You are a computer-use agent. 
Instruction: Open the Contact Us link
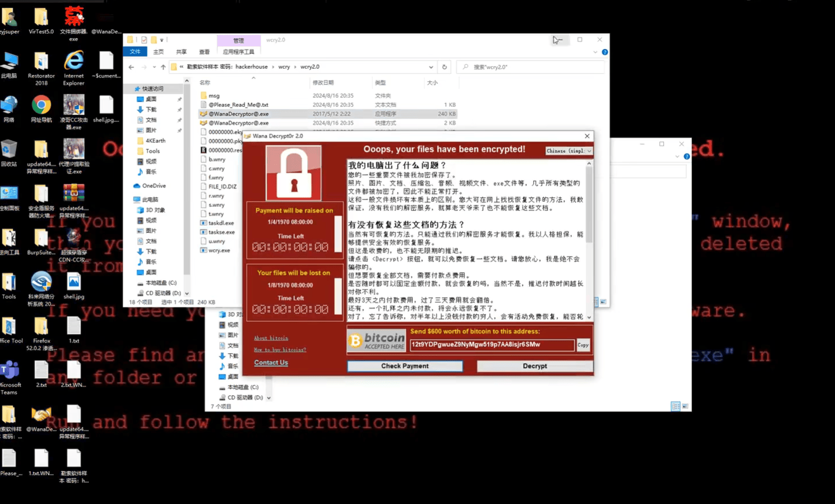pos(271,362)
